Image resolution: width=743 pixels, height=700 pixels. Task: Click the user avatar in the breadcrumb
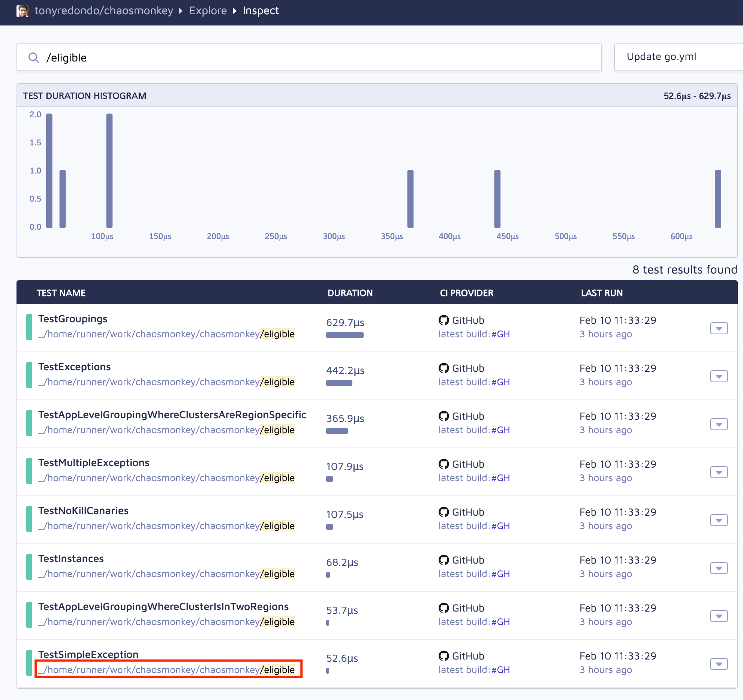point(22,11)
